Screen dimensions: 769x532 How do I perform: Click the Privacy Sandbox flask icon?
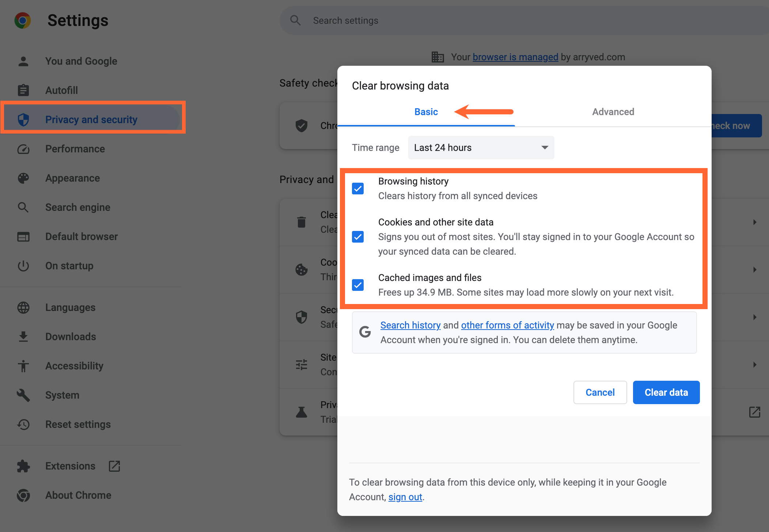pyautogui.click(x=302, y=412)
